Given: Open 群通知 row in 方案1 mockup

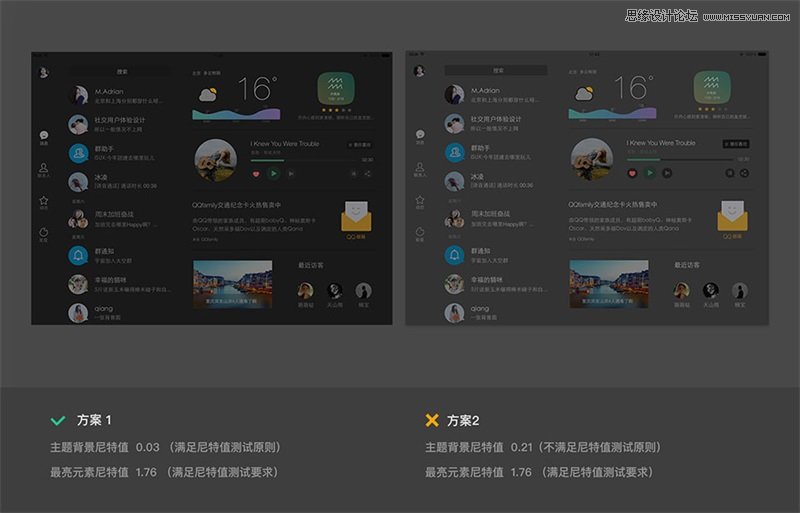Looking at the screenshot, I should click(x=120, y=255).
